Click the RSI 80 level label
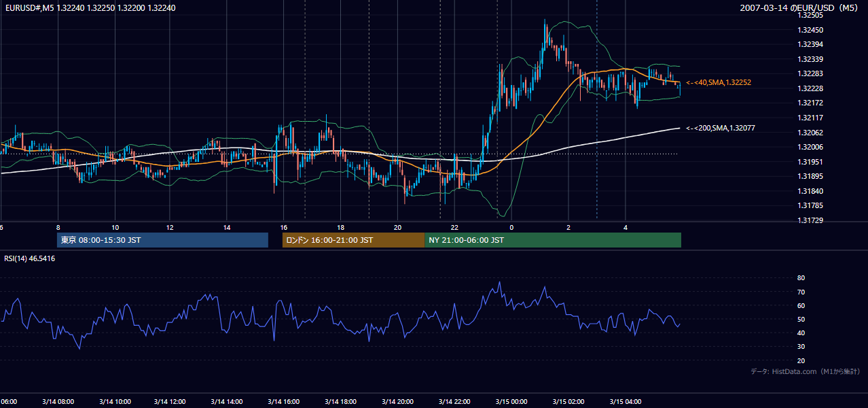The image size is (868, 408). (x=801, y=278)
